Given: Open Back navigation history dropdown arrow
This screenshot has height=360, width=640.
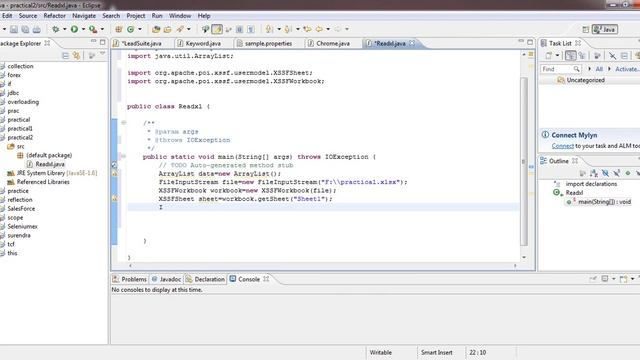Looking at the screenshot, I should (x=328, y=29).
